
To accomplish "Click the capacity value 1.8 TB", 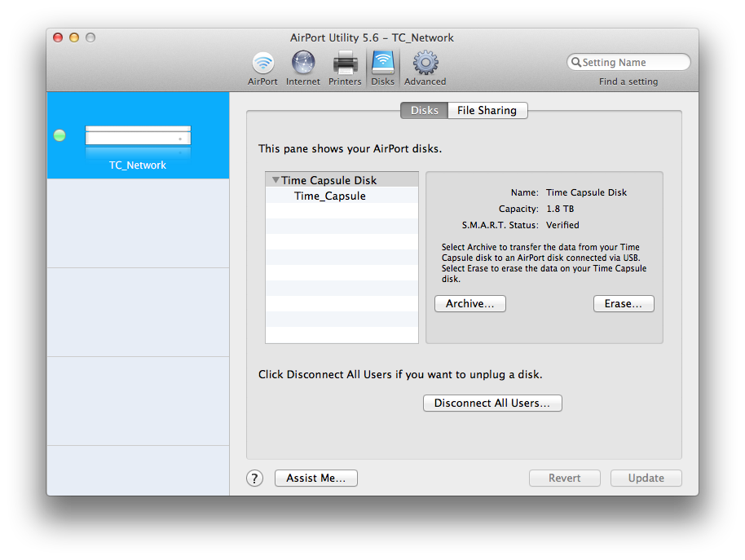I will click(x=560, y=209).
